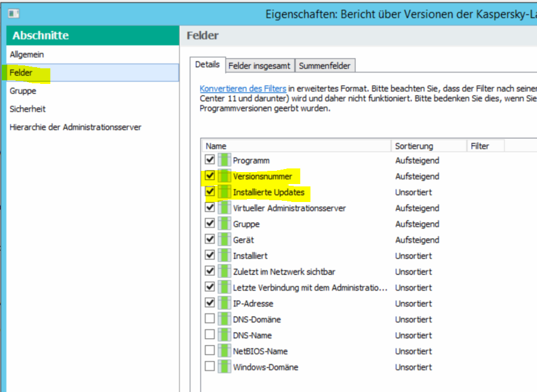Click the Filter column header
Image resolution: width=537 pixels, height=392 pixels.
(x=485, y=146)
